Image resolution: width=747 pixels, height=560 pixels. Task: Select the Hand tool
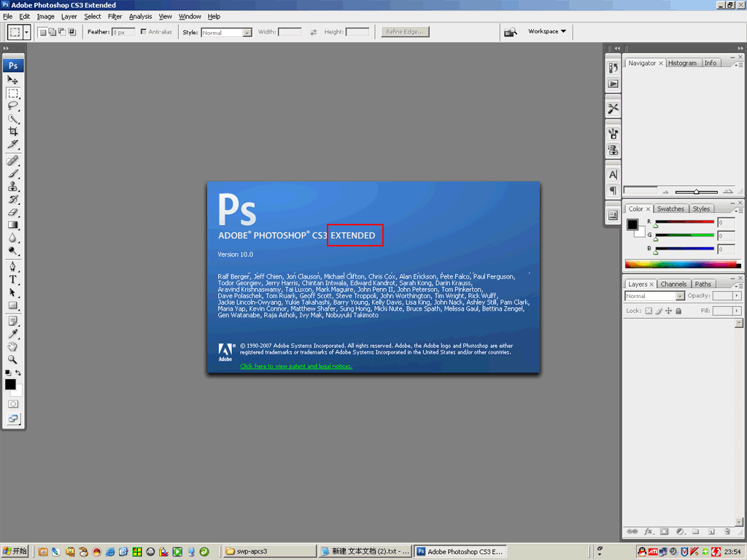point(13,346)
